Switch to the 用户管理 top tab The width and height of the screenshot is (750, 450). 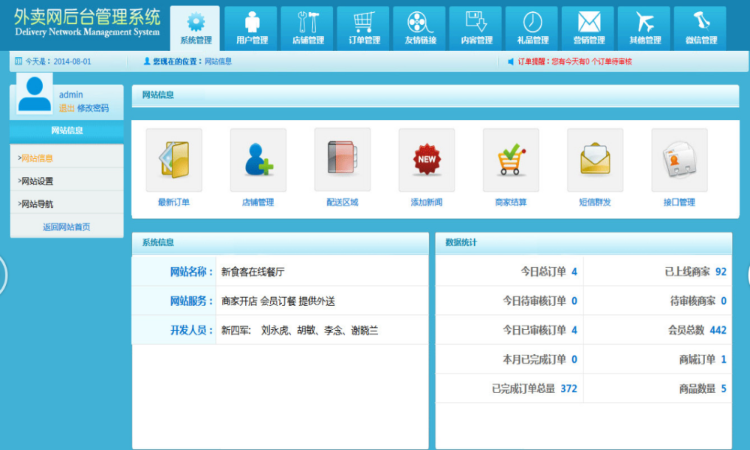point(252,28)
